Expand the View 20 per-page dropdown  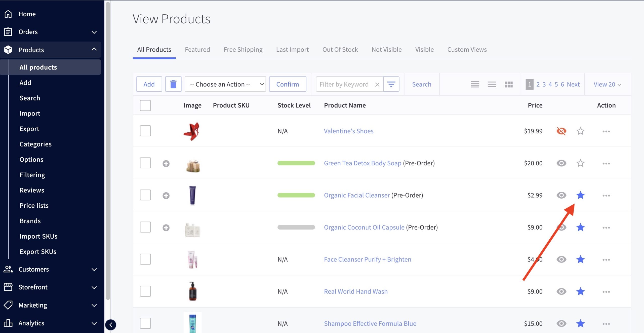coord(607,84)
